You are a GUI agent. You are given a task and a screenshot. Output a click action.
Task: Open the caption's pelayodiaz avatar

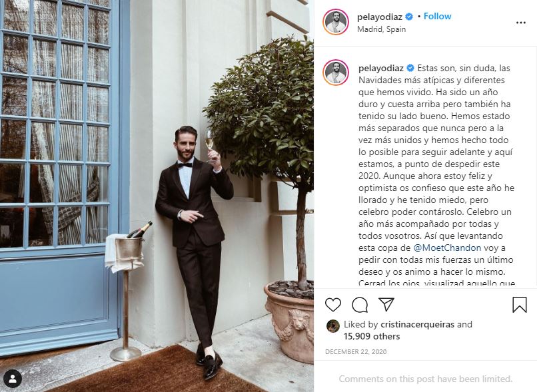pyautogui.click(x=336, y=73)
